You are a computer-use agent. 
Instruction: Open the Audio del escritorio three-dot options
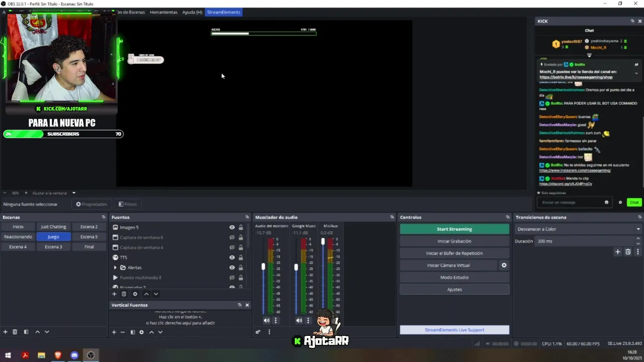[x=276, y=320]
